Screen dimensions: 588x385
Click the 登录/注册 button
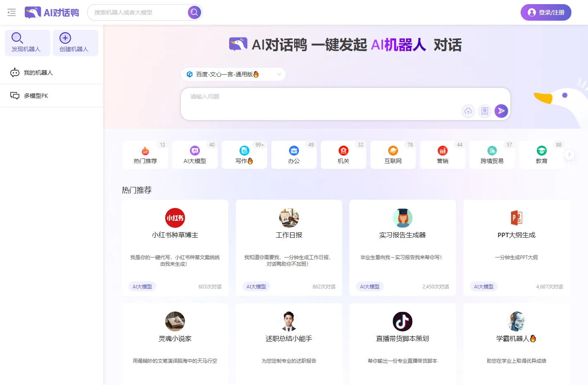click(546, 12)
